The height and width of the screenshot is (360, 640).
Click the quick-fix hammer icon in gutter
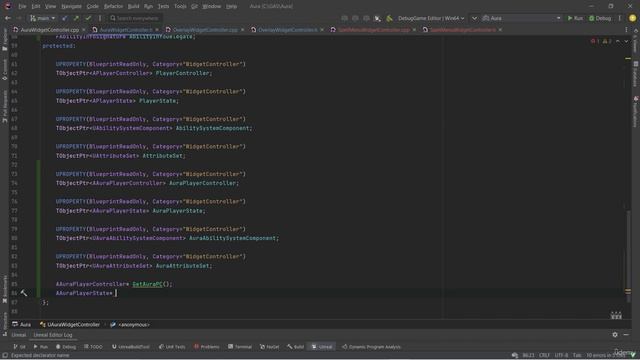[24, 293]
